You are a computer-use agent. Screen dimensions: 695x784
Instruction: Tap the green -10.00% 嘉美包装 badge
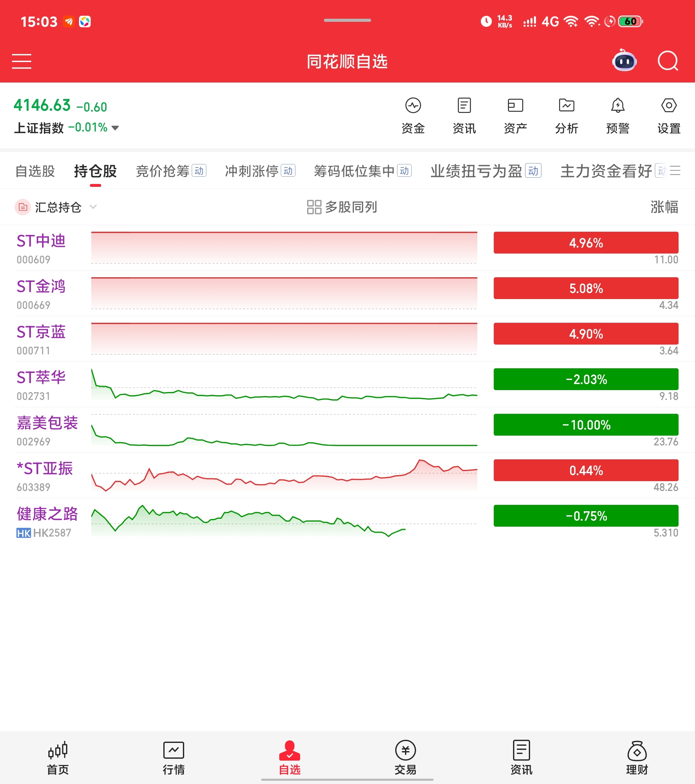coord(586,425)
